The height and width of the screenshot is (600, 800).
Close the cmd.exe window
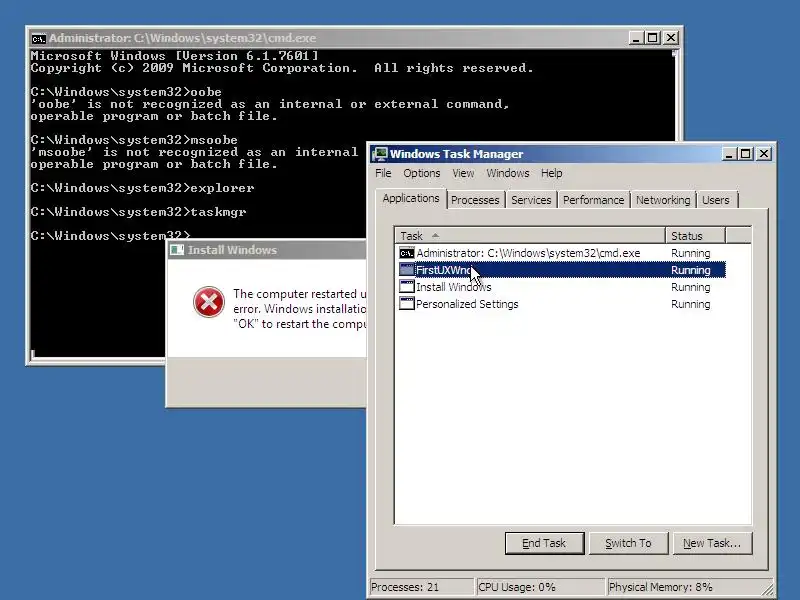pyautogui.click(x=671, y=38)
